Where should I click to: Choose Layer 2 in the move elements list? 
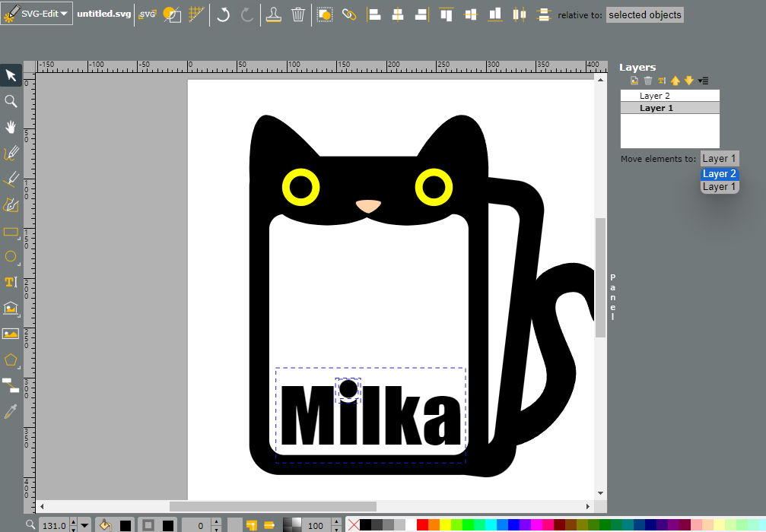(x=719, y=174)
